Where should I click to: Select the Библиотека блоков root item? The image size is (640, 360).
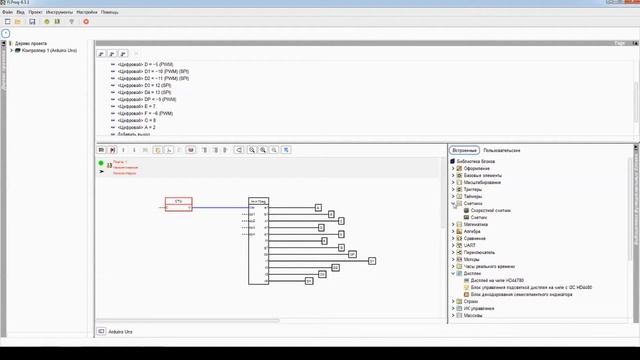pos(476,162)
